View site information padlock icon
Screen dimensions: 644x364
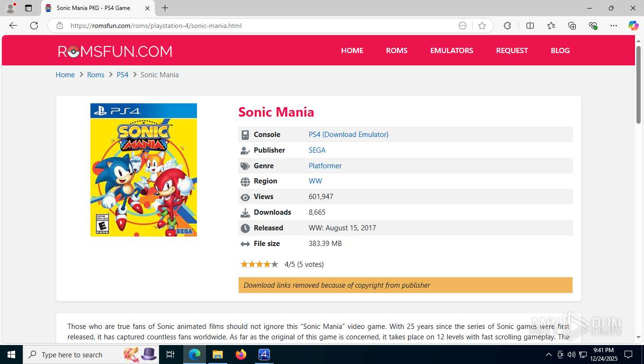(x=60, y=26)
